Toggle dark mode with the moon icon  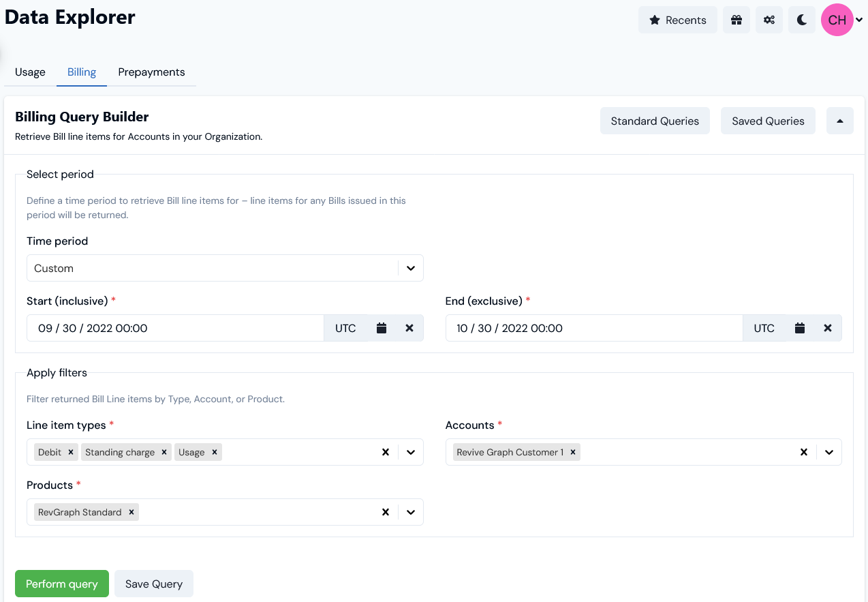[801, 20]
